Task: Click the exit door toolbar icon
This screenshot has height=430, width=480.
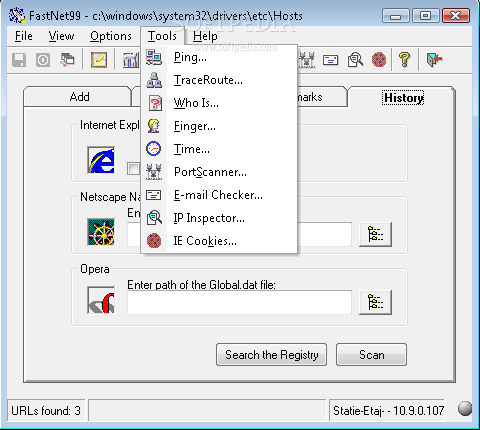Action: (434, 60)
